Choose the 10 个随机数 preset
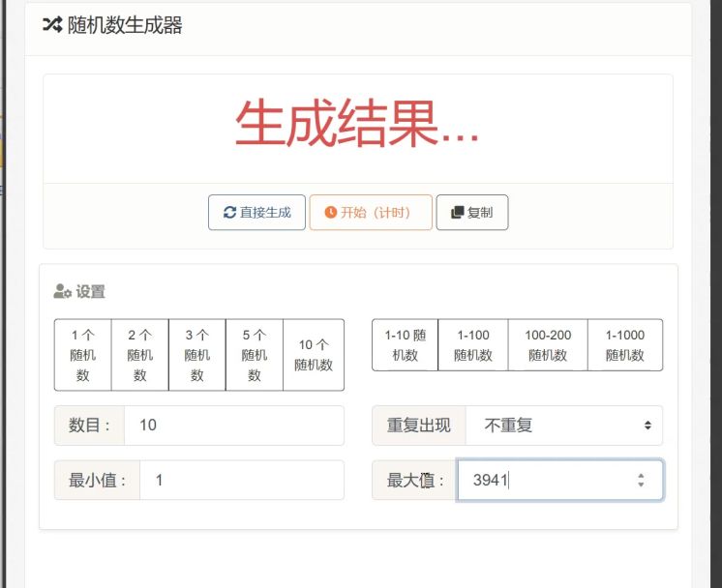Image resolution: width=722 pixels, height=588 pixels. point(313,355)
